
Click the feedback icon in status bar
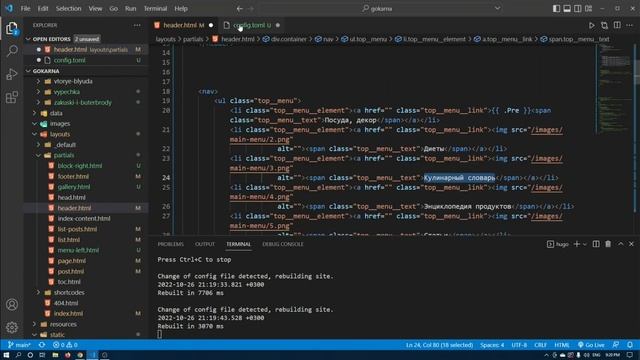616,345
